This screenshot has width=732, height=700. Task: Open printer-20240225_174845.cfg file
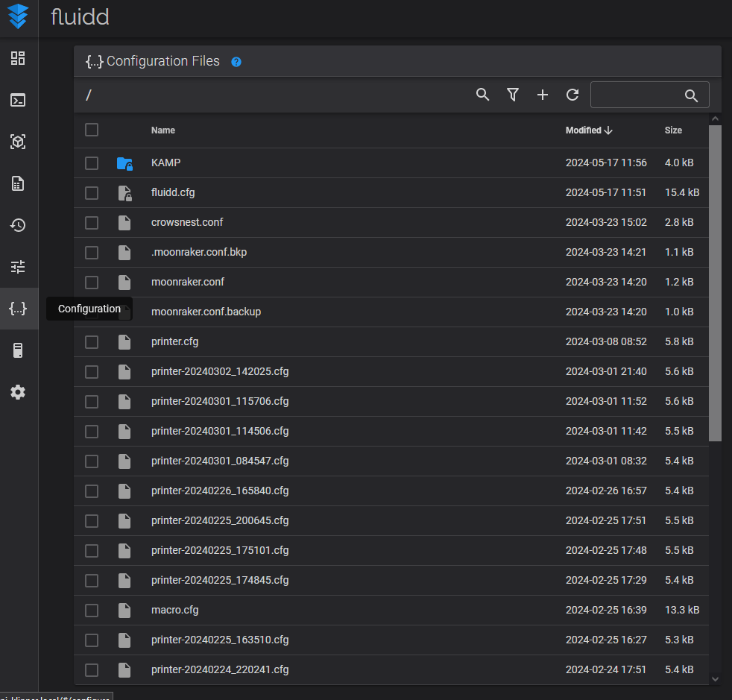tap(220, 580)
